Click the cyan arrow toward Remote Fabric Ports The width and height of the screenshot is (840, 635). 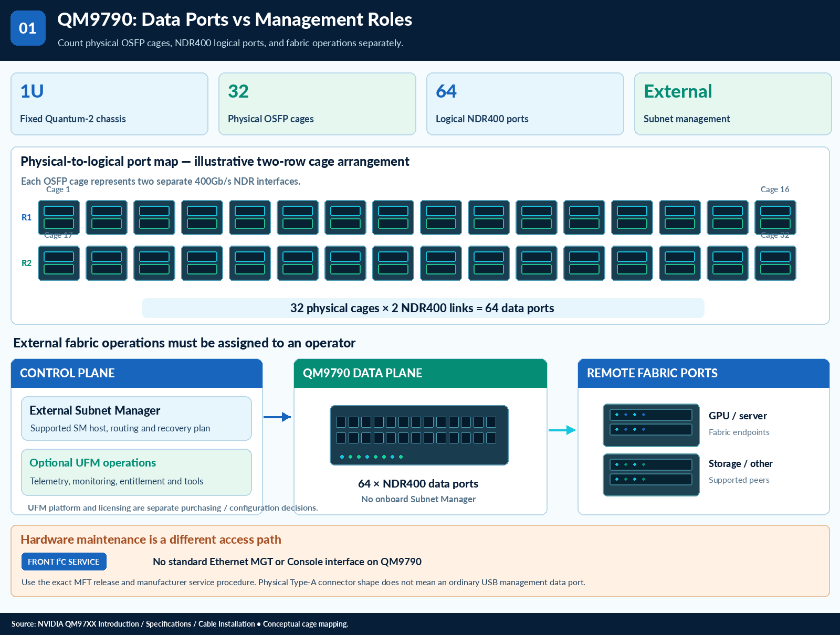(562, 430)
